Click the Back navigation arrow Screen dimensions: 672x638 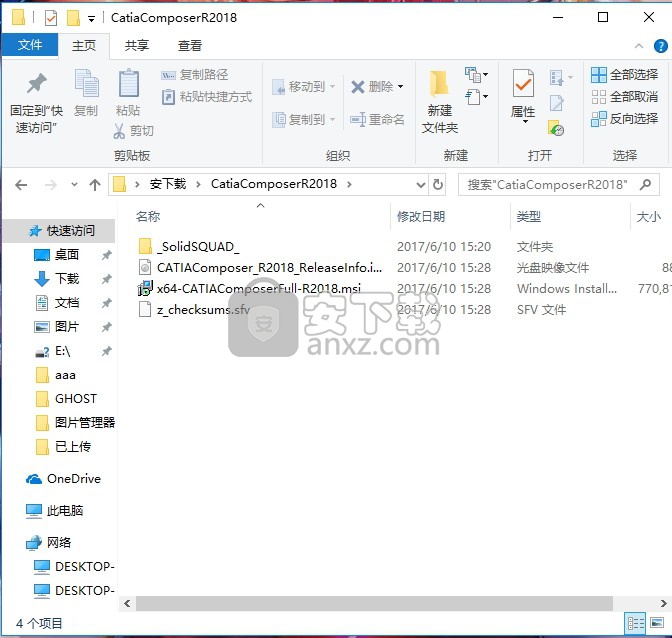pos(21,185)
